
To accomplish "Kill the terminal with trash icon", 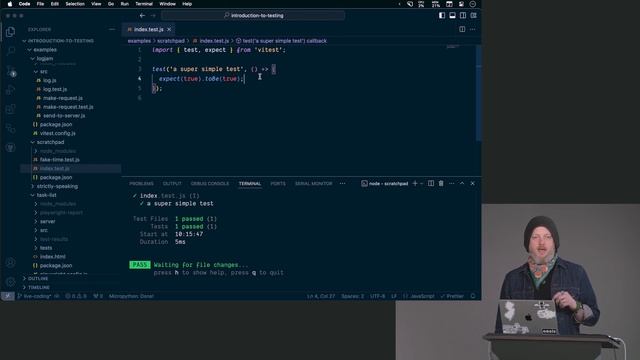I will [441, 184].
